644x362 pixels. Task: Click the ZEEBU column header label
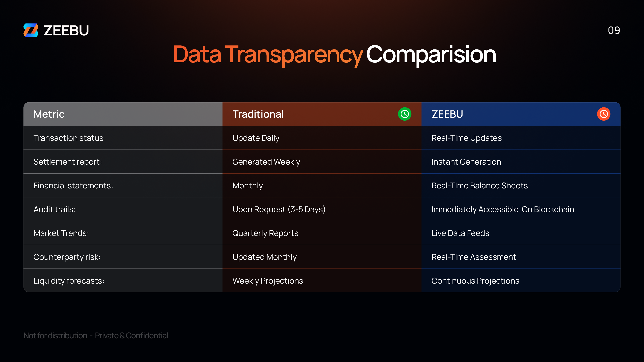[447, 114]
